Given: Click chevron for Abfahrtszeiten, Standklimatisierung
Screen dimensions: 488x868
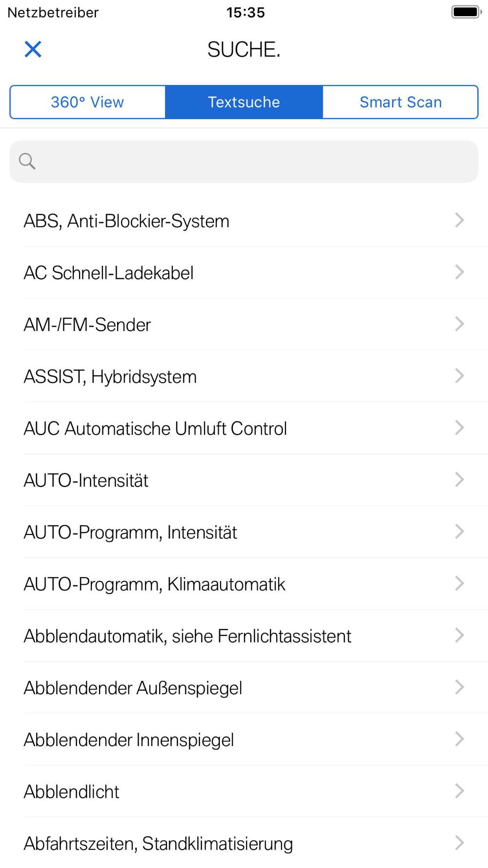Looking at the screenshot, I should (x=459, y=843).
